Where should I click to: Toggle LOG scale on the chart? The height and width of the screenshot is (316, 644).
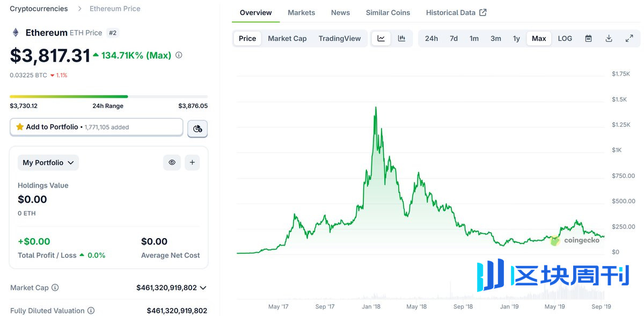pyautogui.click(x=565, y=38)
